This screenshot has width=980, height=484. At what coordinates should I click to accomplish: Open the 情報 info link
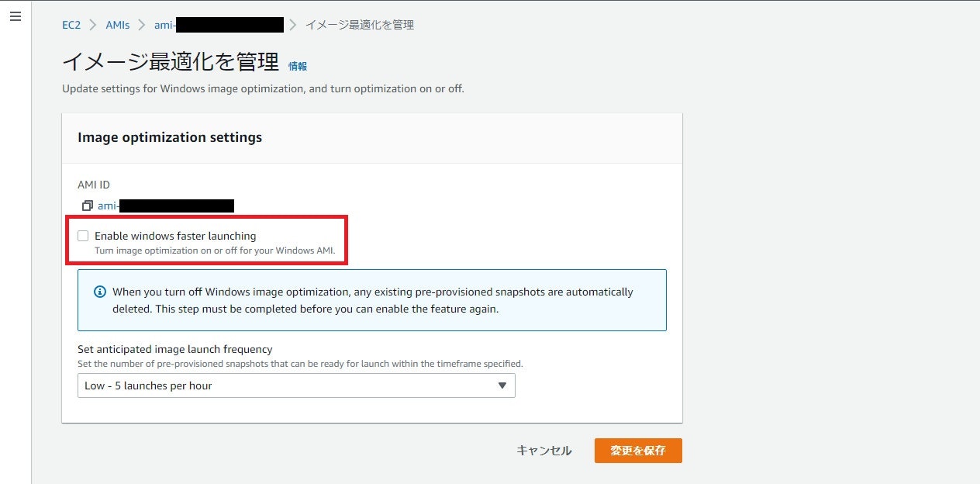pos(298,66)
